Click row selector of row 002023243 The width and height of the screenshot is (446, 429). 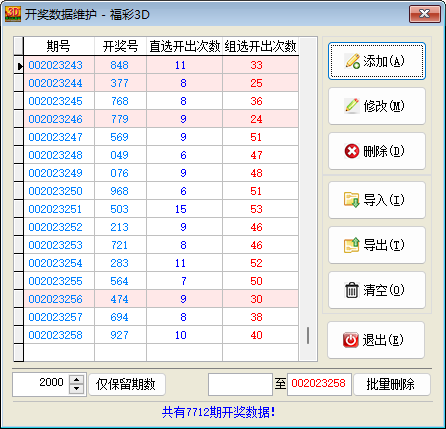click(19, 65)
